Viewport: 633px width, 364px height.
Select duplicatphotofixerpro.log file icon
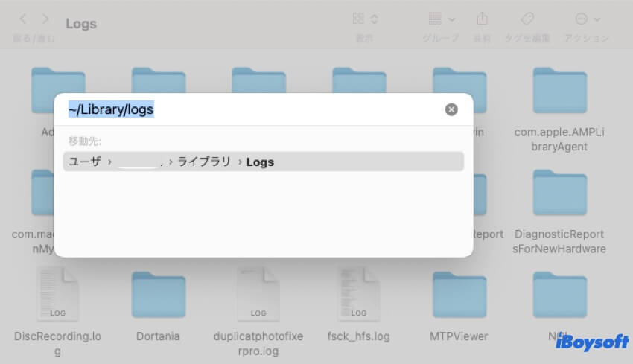(x=258, y=293)
